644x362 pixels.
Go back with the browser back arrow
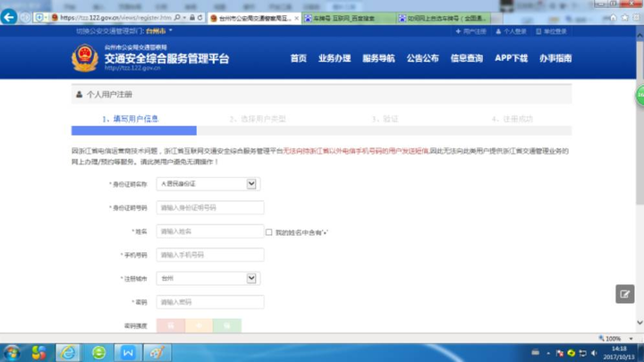coord(9,17)
